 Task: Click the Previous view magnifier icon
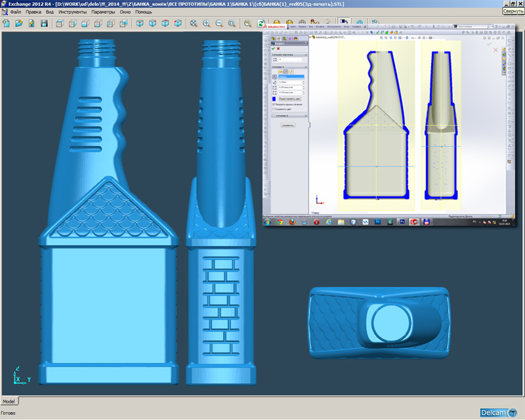(248, 23)
